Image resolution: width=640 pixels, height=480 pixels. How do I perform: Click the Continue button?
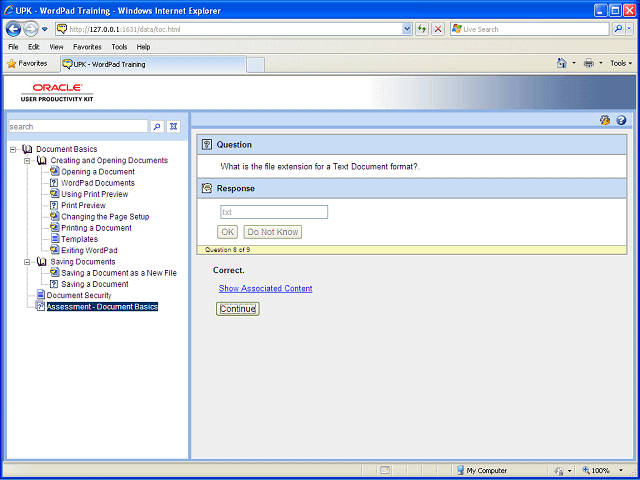pyautogui.click(x=238, y=309)
